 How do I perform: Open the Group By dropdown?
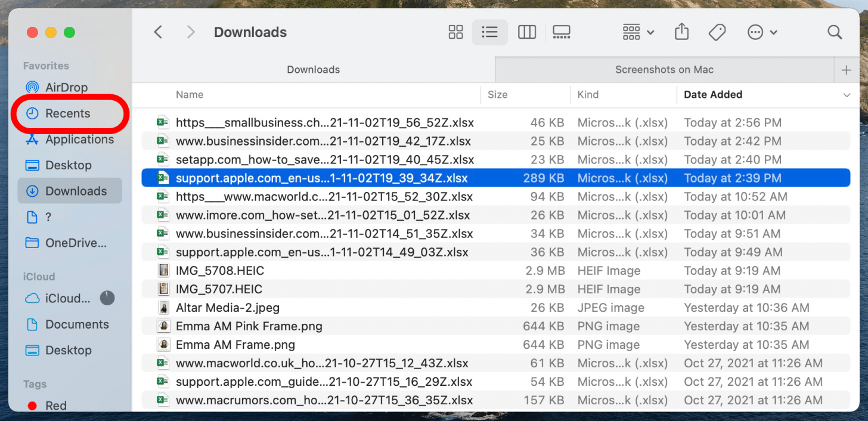pos(638,32)
